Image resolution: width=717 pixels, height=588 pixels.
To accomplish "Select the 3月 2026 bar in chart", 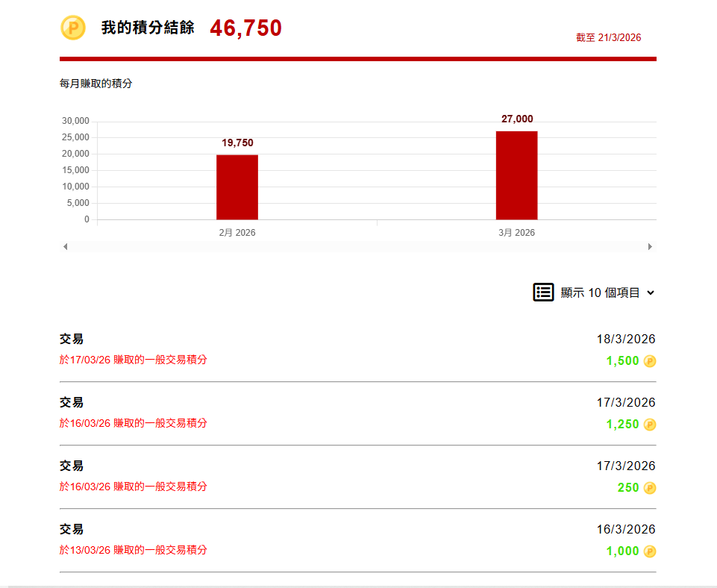I will click(517, 175).
